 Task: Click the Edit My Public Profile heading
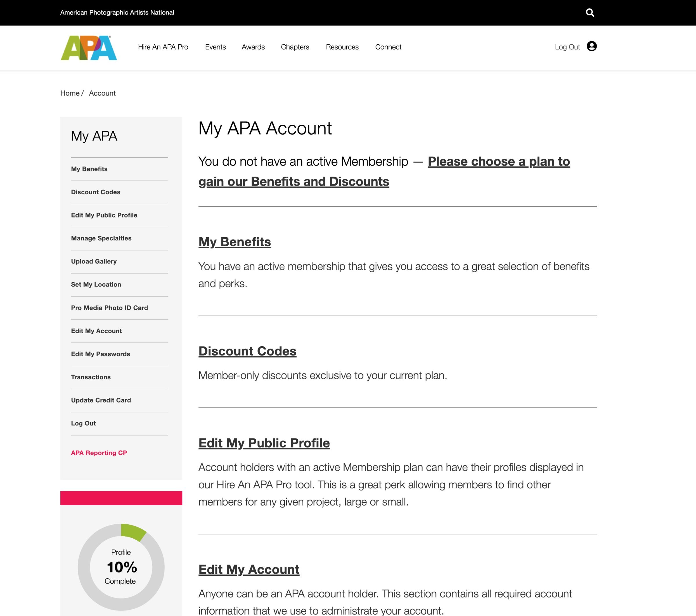tap(264, 443)
